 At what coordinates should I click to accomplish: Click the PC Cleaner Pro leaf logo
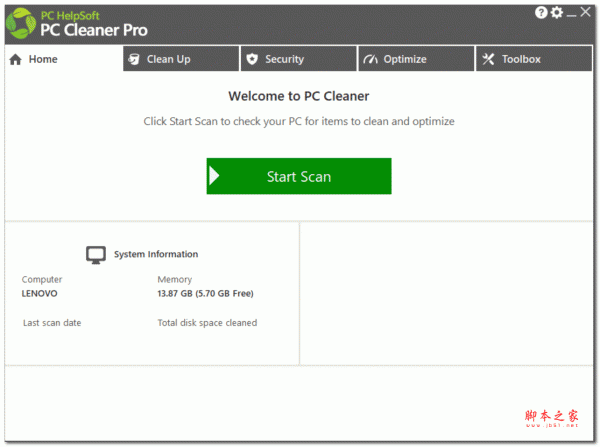tap(21, 24)
